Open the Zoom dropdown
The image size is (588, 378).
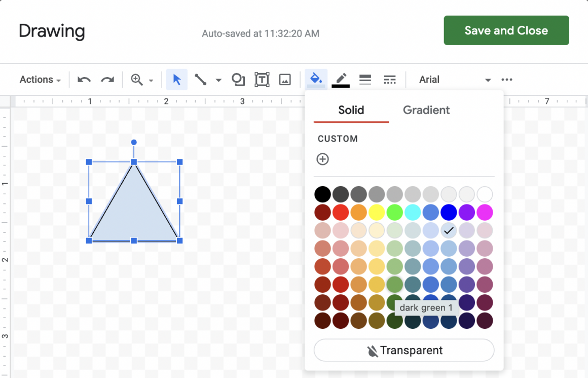142,79
